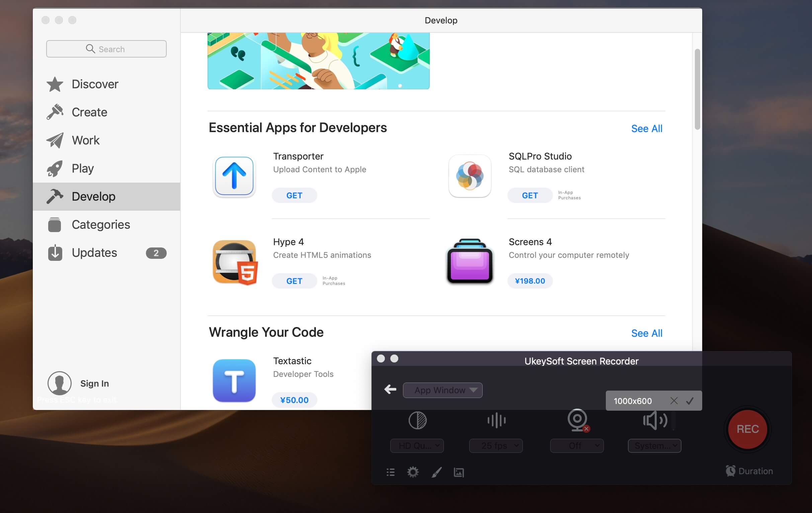Viewport: 812px width, 513px height.
Task: Open the HD Quality dropdown
Action: [417, 446]
